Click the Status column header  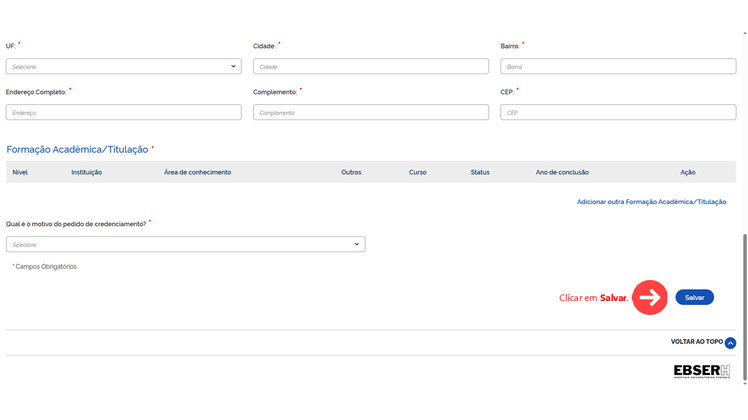click(x=480, y=172)
